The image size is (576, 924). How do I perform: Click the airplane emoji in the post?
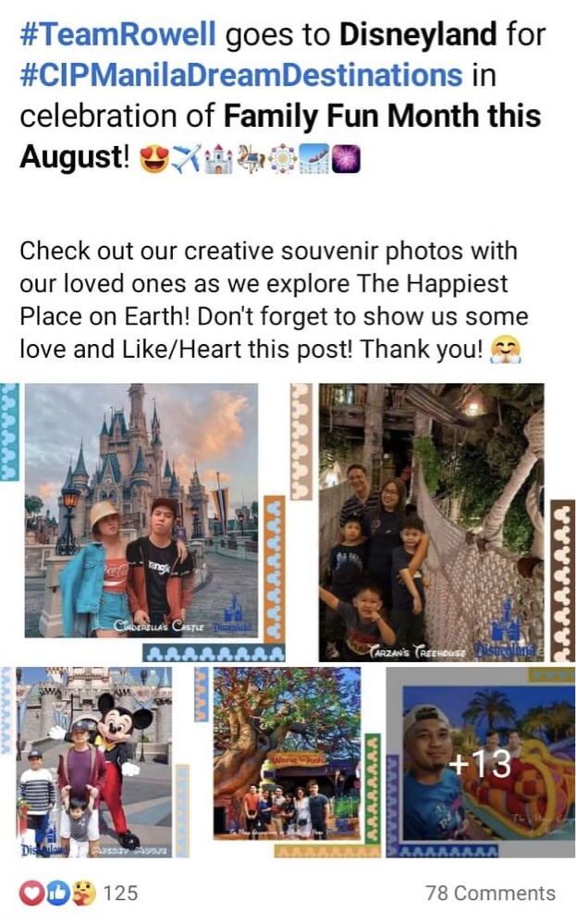(188, 158)
